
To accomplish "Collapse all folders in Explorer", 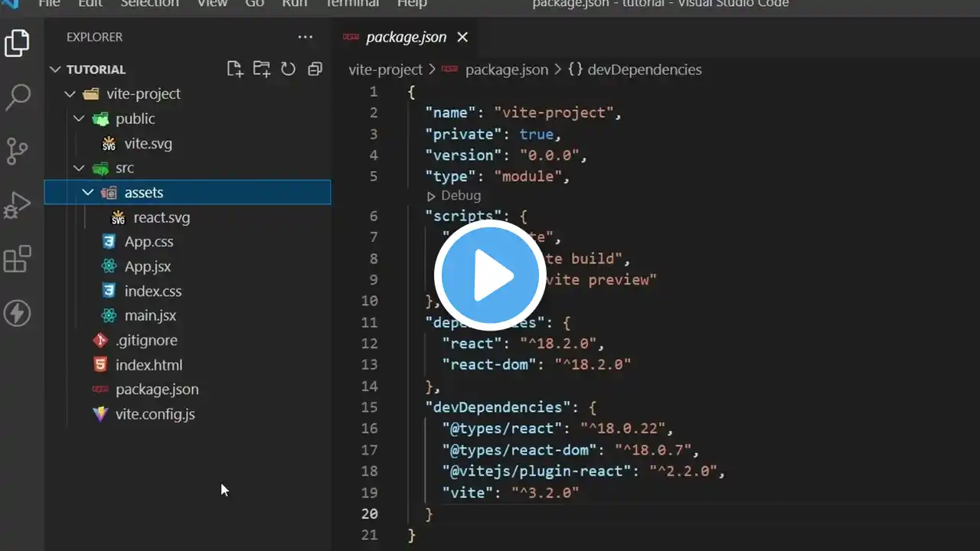I will point(314,69).
